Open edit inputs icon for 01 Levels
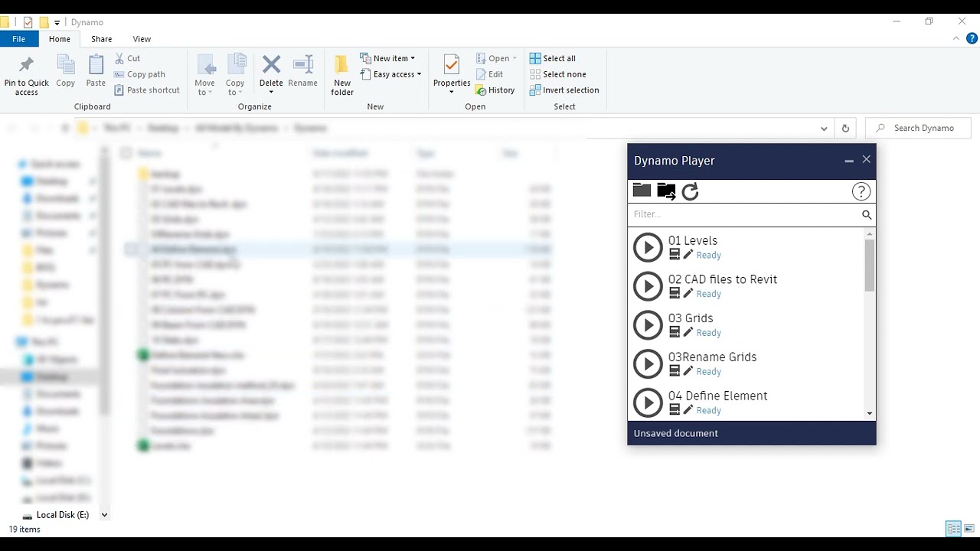This screenshot has height=551, width=980. point(675,255)
